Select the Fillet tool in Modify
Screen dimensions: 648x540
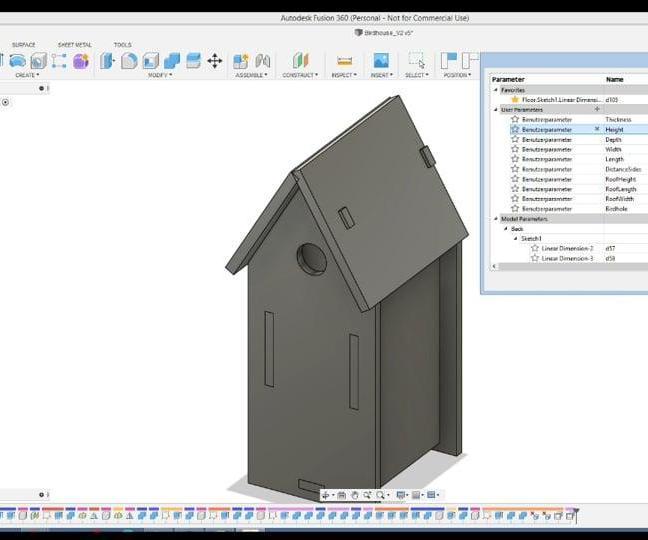pyautogui.click(x=129, y=61)
